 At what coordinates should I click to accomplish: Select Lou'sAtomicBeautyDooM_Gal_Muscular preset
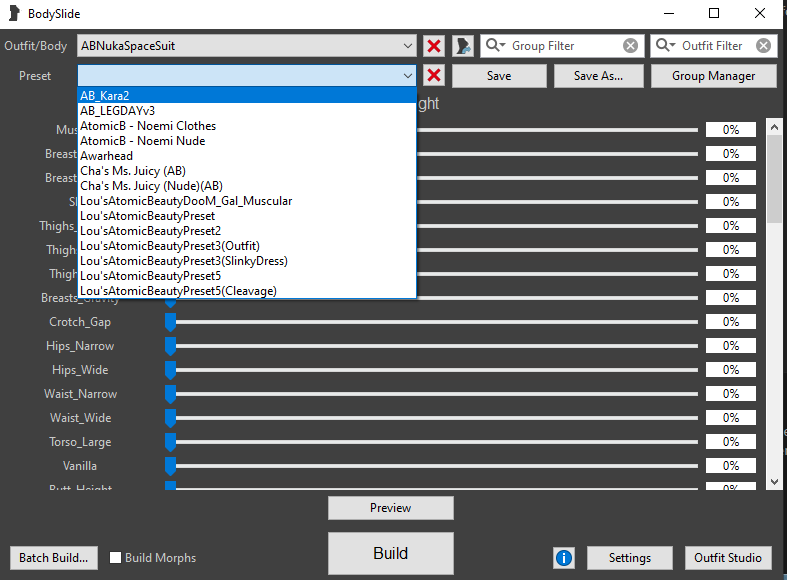pyautogui.click(x=247, y=201)
